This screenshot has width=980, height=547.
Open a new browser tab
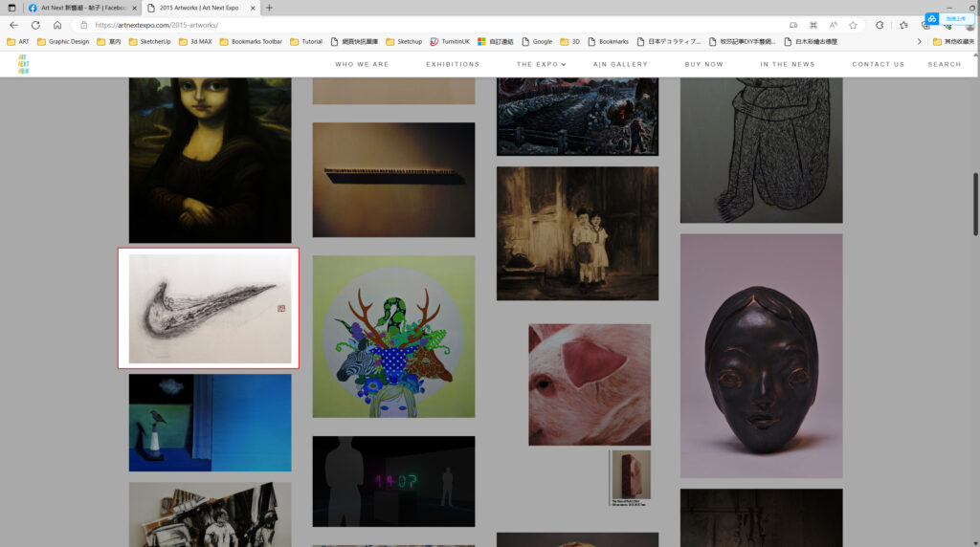pyautogui.click(x=269, y=8)
